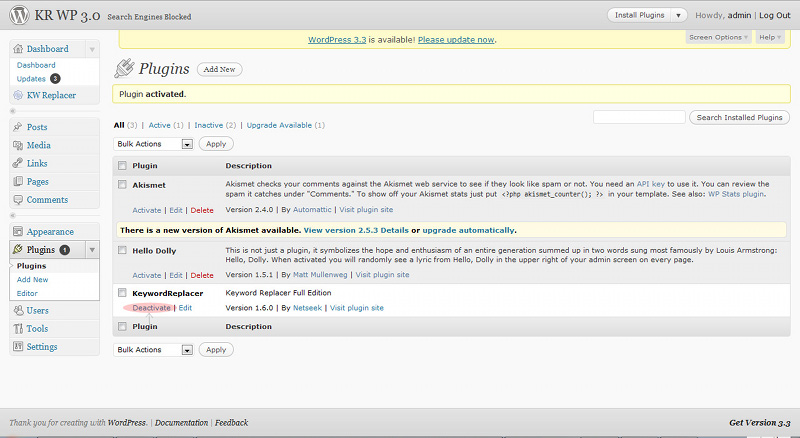The height and width of the screenshot is (438, 800).
Task: Check the Akismet plugin checkbox
Action: point(122,184)
